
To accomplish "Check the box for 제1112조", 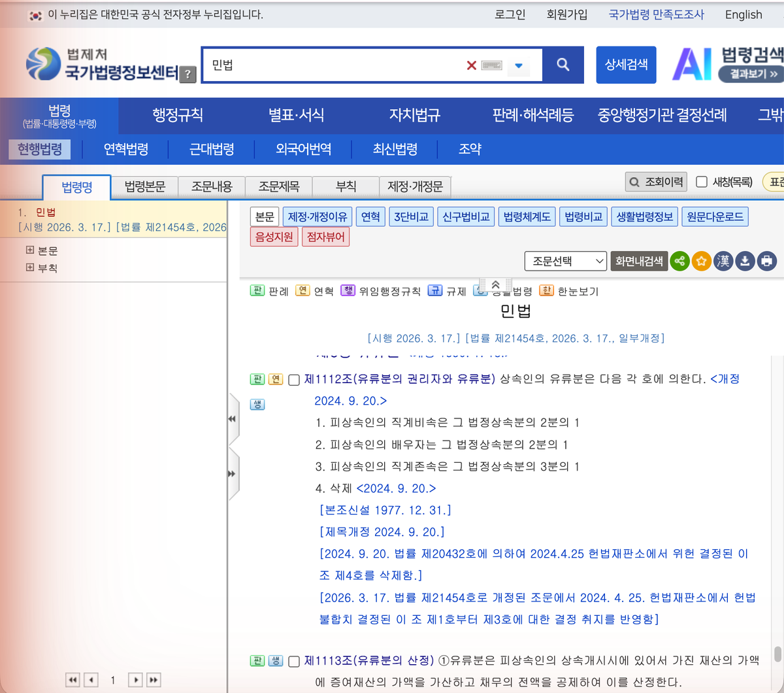I will coord(294,380).
